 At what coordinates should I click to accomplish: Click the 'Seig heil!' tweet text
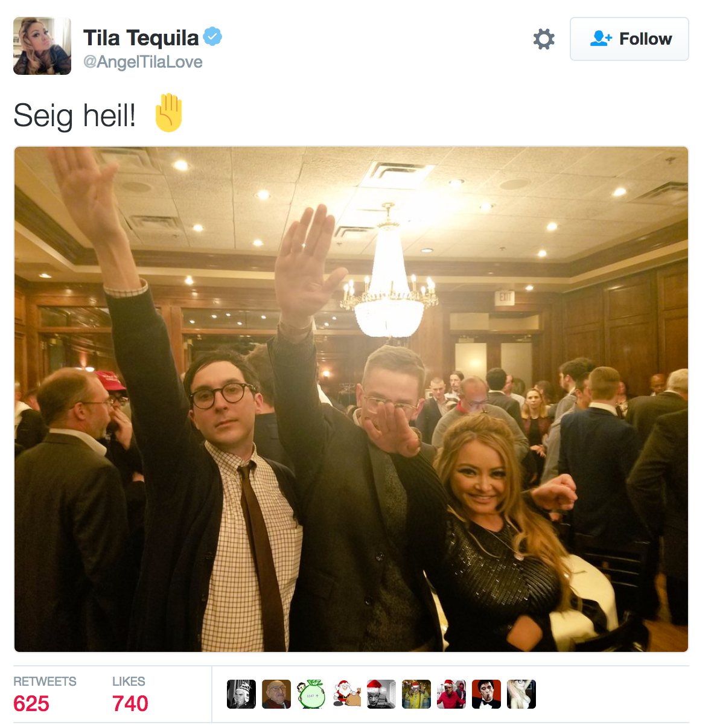click(x=75, y=115)
